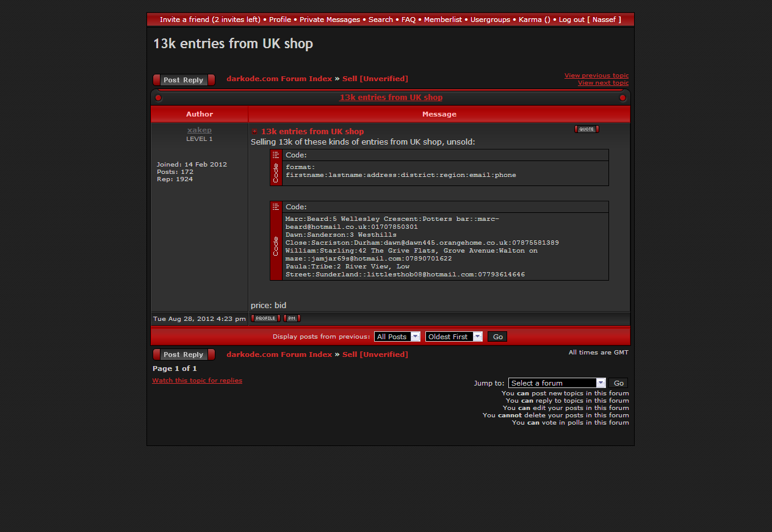The height and width of the screenshot is (532, 772).
Task: Open the All Posts dropdown
Action: 397,337
